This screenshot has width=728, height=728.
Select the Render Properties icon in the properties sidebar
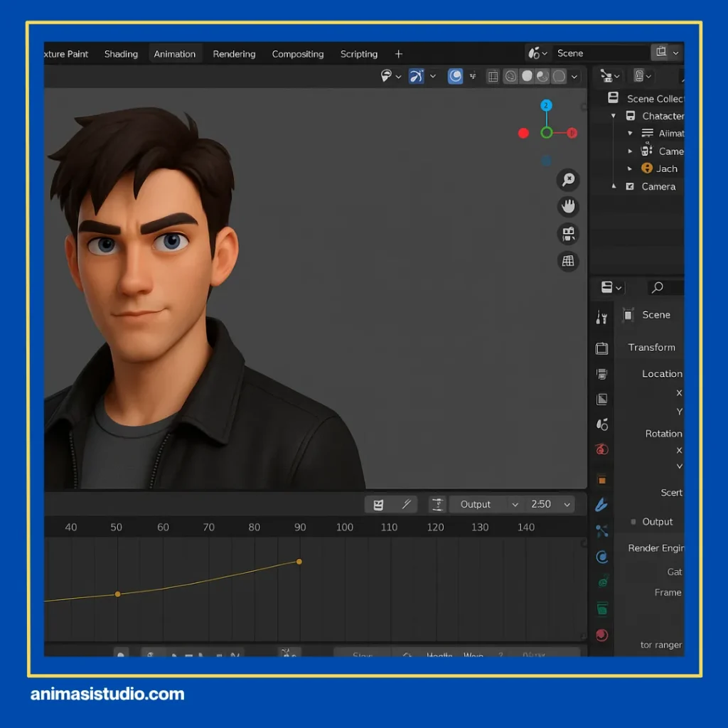(x=602, y=349)
